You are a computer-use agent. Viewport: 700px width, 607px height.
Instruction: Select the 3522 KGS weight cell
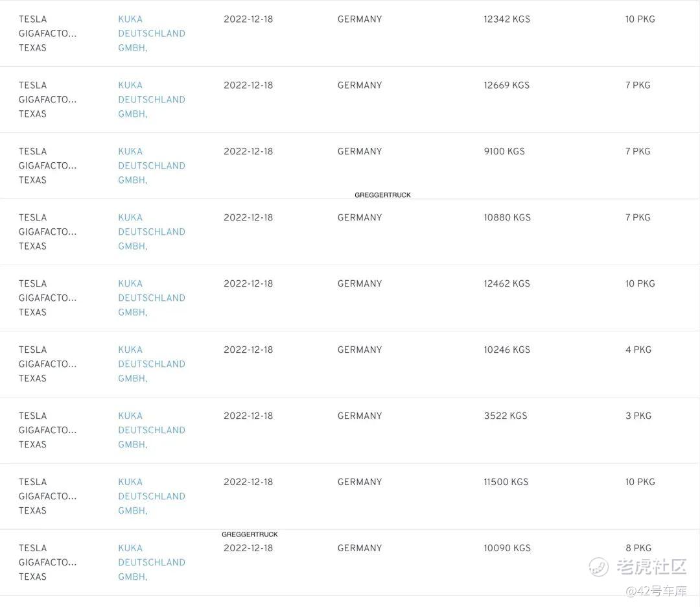pos(506,416)
